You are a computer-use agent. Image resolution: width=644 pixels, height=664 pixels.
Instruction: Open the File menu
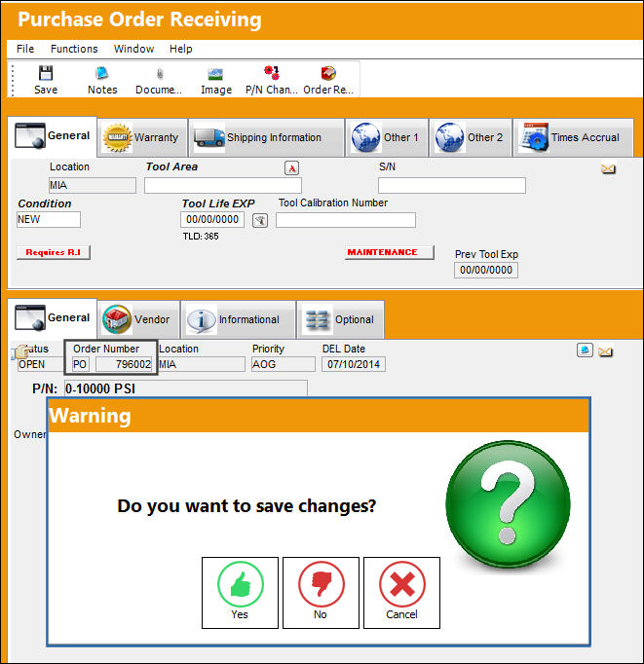coord(25,49)
